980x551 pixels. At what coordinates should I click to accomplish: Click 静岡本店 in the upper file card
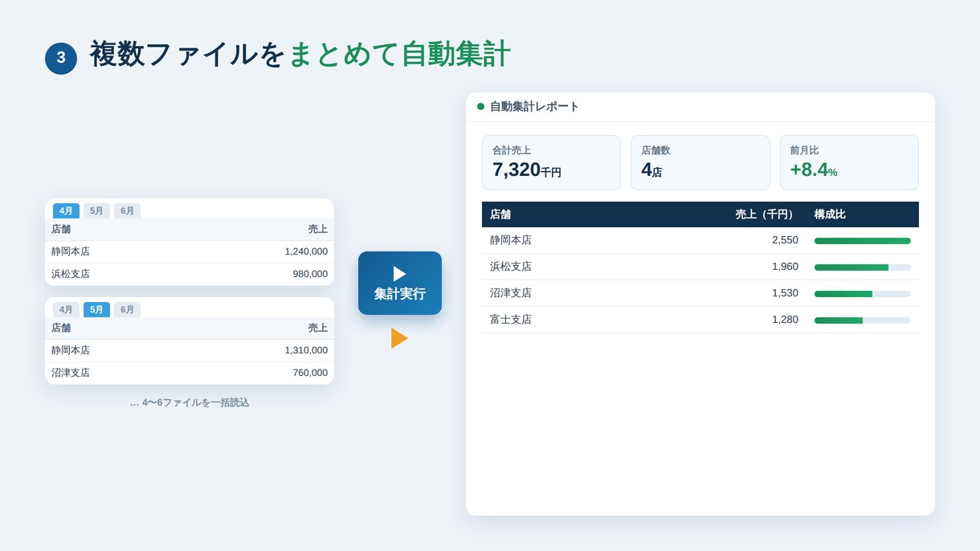coord(71,251)
